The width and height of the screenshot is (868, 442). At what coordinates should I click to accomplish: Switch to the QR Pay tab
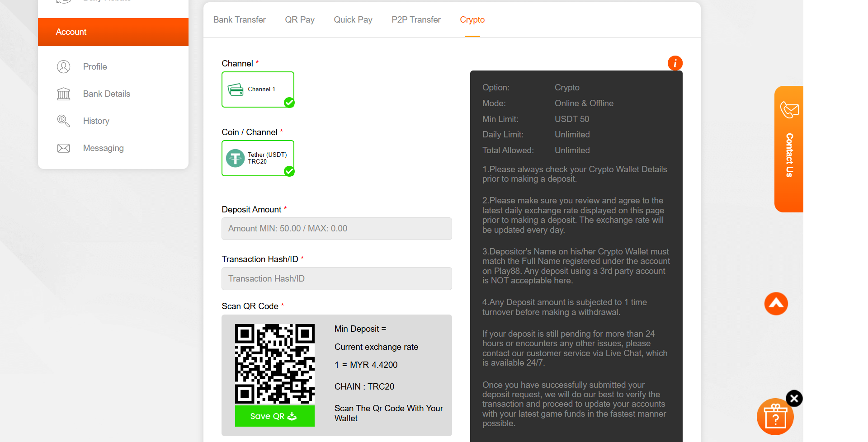coord(299,20)
